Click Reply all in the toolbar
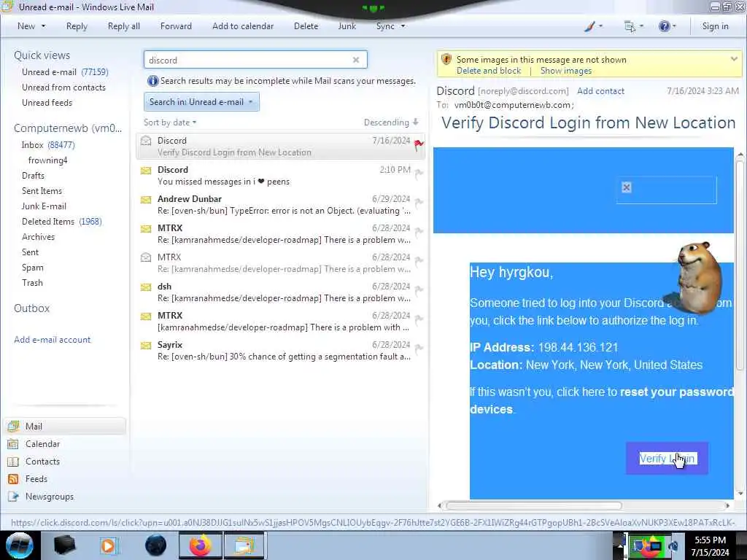747x560 pixels. click(x=124, y=26)
